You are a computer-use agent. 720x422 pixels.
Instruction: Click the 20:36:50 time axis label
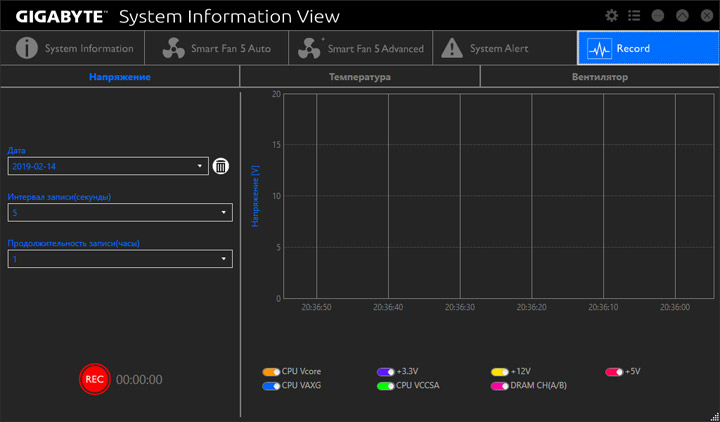[316, 307]
